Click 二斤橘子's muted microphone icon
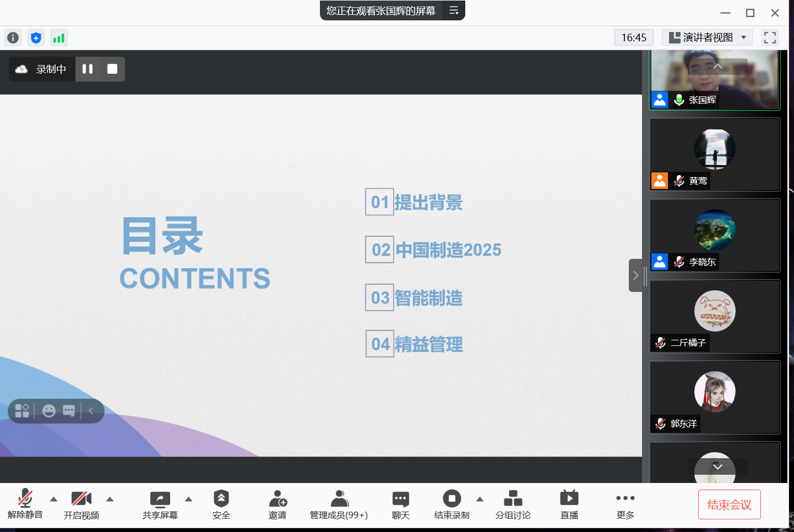 [661, 343]
